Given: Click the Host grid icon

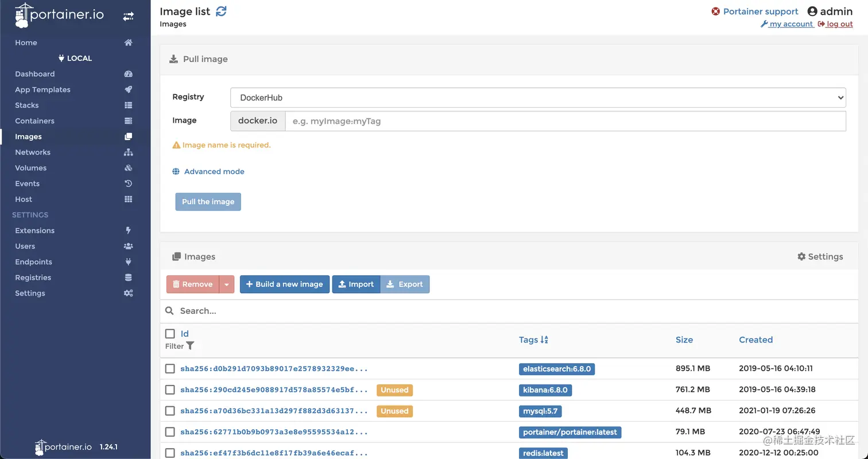Looking at the screenshot, I should 129,199.
